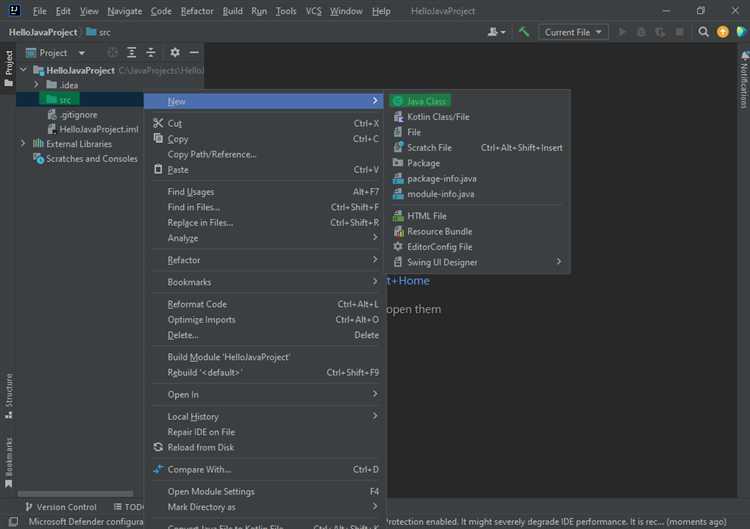
Task: Select Java Class from the New submenu
Action: coord(426,101)
